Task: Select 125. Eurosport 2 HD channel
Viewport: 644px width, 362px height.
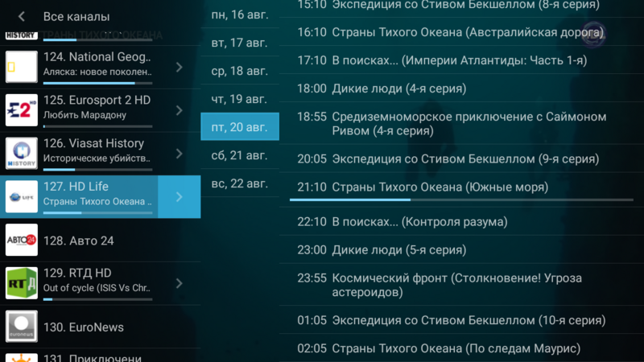Action: (100, 110)
